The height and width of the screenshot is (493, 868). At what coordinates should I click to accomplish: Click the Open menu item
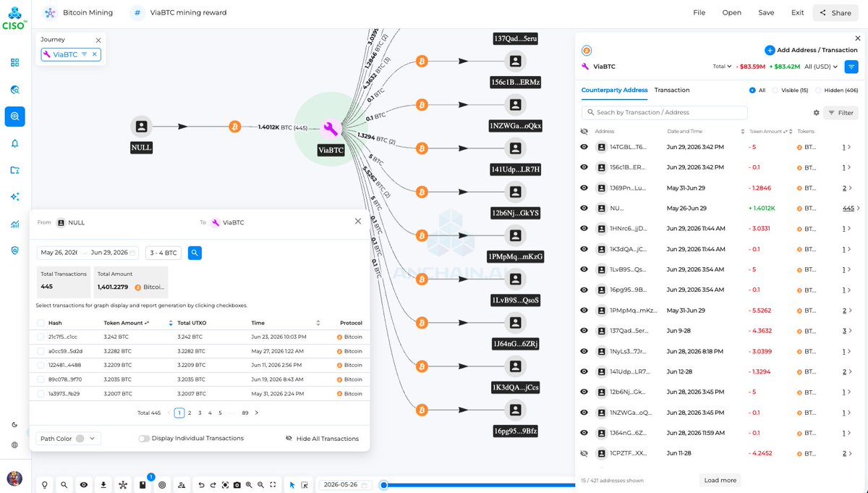pos(732,12)
